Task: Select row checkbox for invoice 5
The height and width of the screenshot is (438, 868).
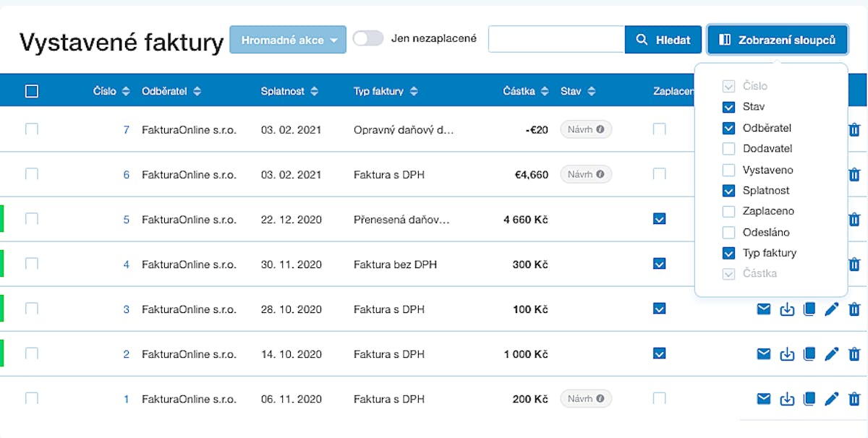Action: click(x=32, y=219)
